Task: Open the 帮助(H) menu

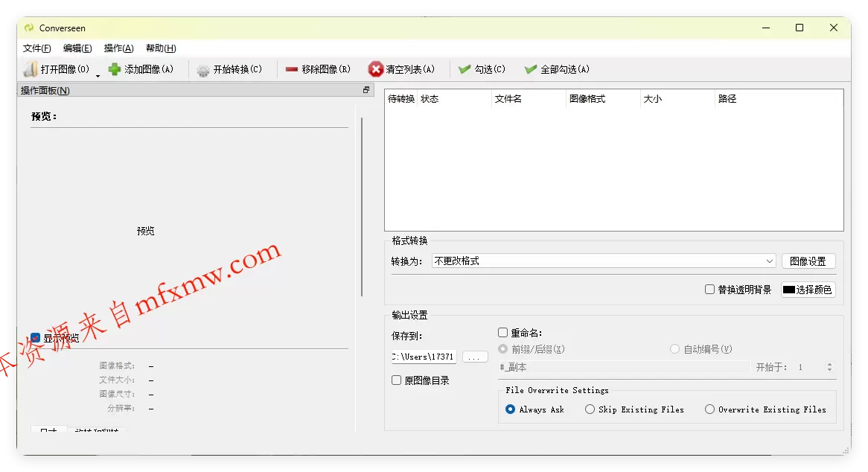Action: (161, 48)
